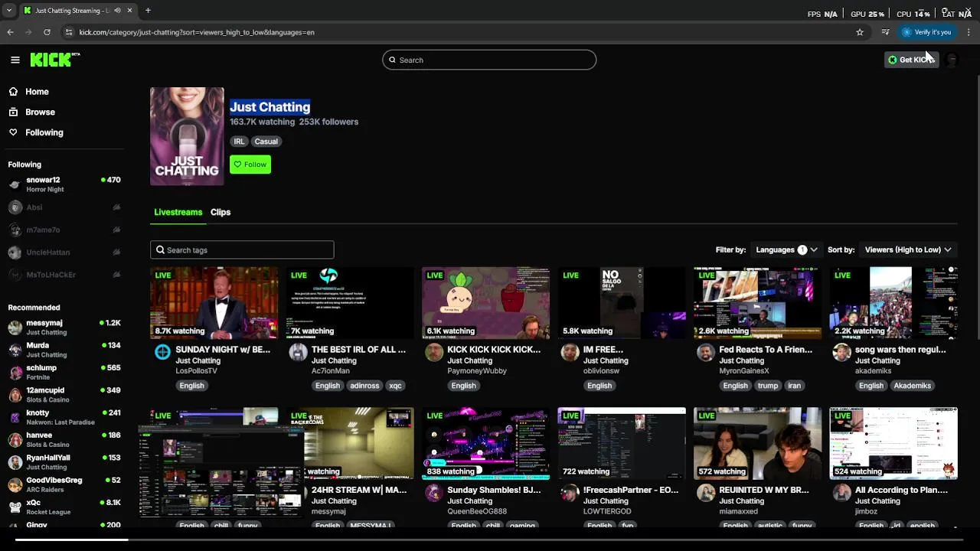Viewport: 980px width, 551px height.
Task: Open xQc avatar in Recommended
Action: pos(15,507)
